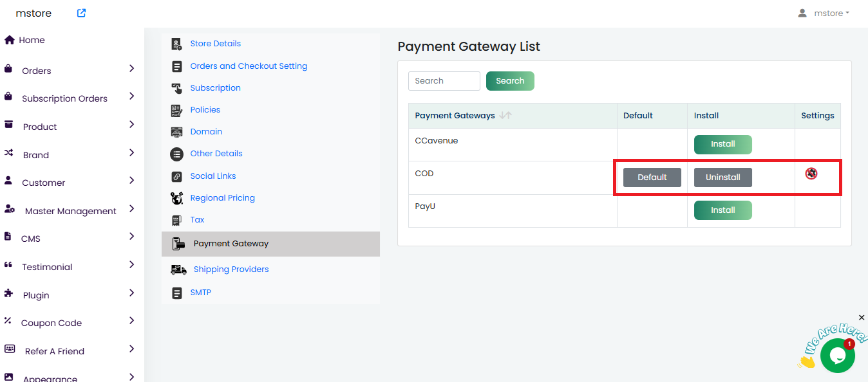The width and height of the screenshot is (868, 382).
Task: Open the Orders and Checkout Setting link
Action: click(249, 66)
